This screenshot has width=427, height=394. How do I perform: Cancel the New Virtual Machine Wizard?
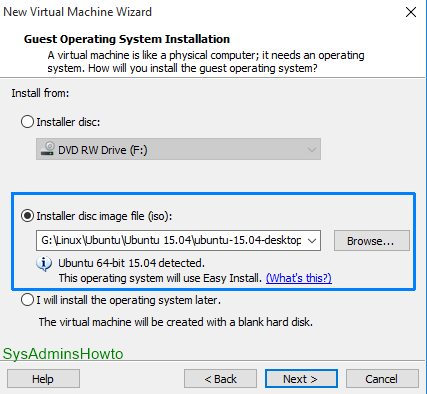point(382,379)
